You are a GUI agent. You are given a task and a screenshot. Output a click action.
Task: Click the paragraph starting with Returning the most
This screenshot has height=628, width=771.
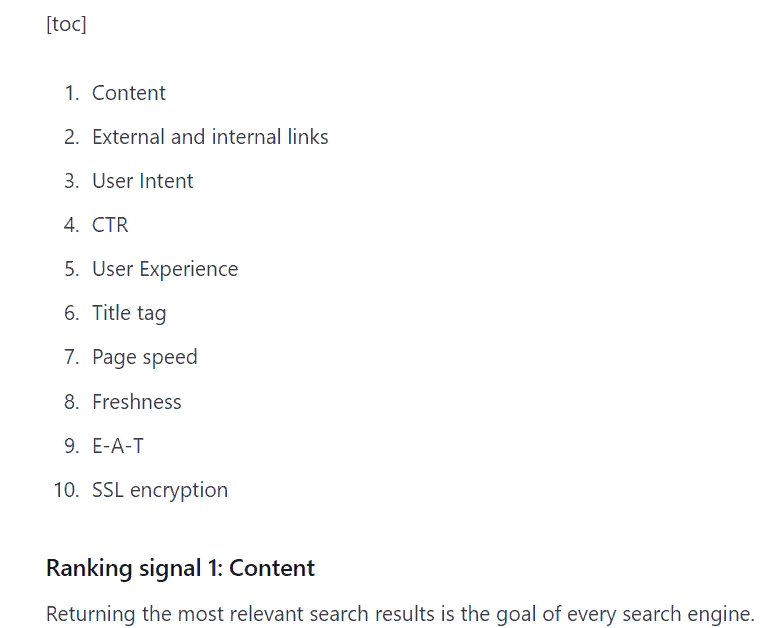400,614
